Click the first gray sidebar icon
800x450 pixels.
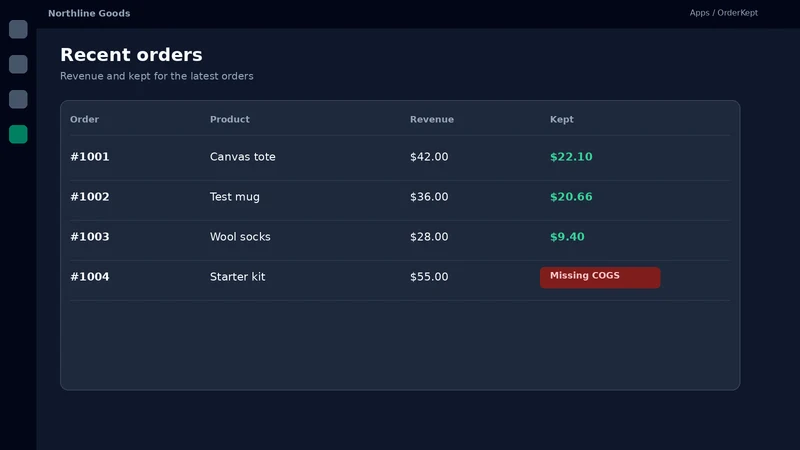[18, 29]
